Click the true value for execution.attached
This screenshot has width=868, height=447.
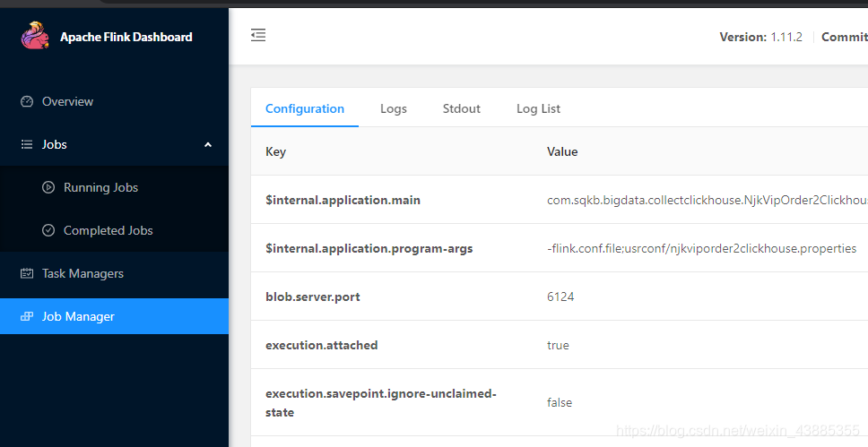click(558, 345)
